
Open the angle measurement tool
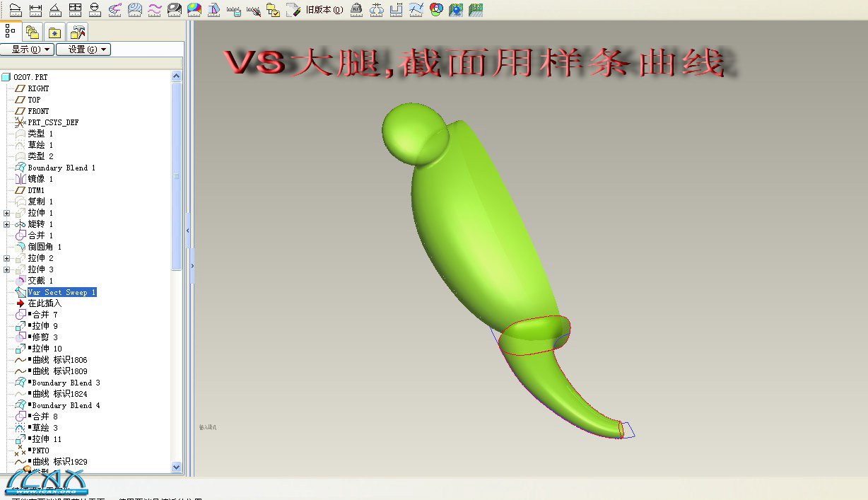pyautogui.click(x=55, y=10)
